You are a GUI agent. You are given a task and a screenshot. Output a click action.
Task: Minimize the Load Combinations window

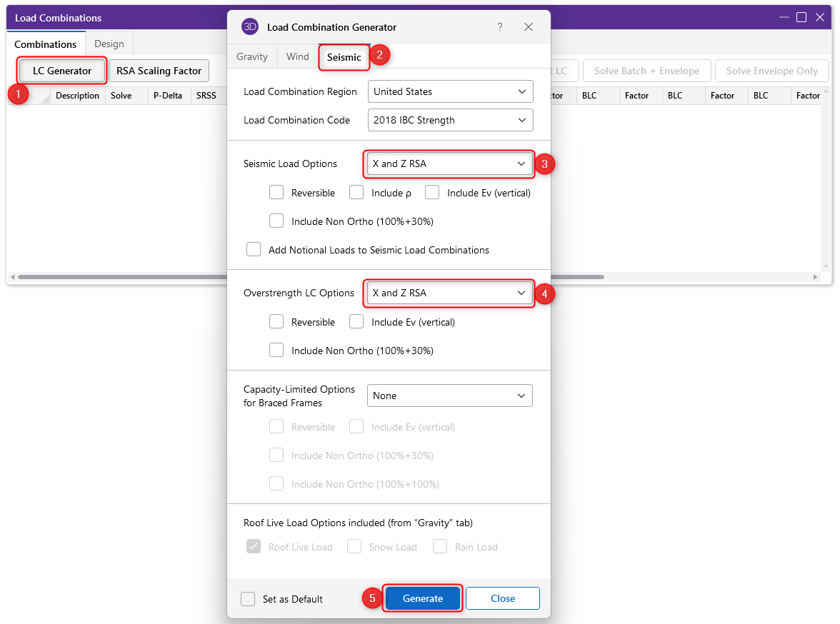coord(784,17)
